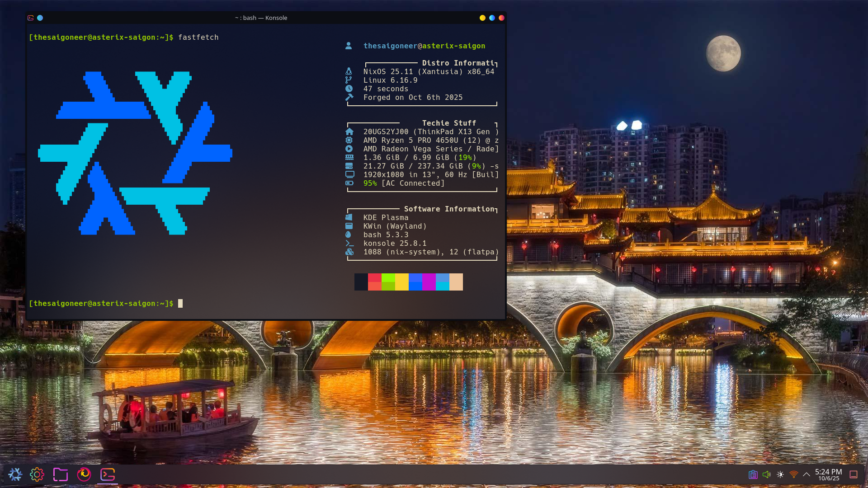Maximize Konsole with the blue button
The image size is (868, 488).
click(492, 18)
